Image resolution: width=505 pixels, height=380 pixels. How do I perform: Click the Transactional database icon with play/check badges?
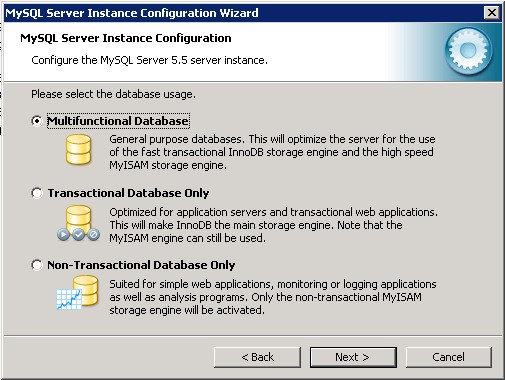[x=78, y=223]
